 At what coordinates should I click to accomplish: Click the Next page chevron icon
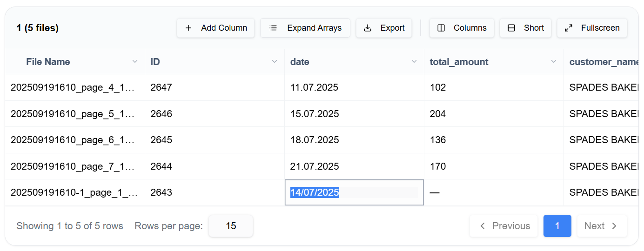(x=614, y=226)
